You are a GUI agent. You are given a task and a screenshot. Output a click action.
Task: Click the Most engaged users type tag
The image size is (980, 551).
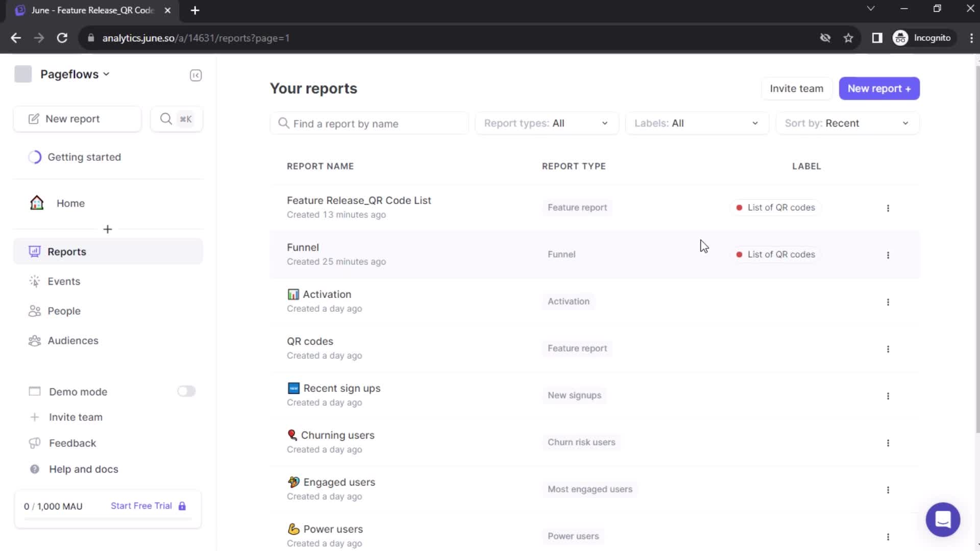click(590, 489)
